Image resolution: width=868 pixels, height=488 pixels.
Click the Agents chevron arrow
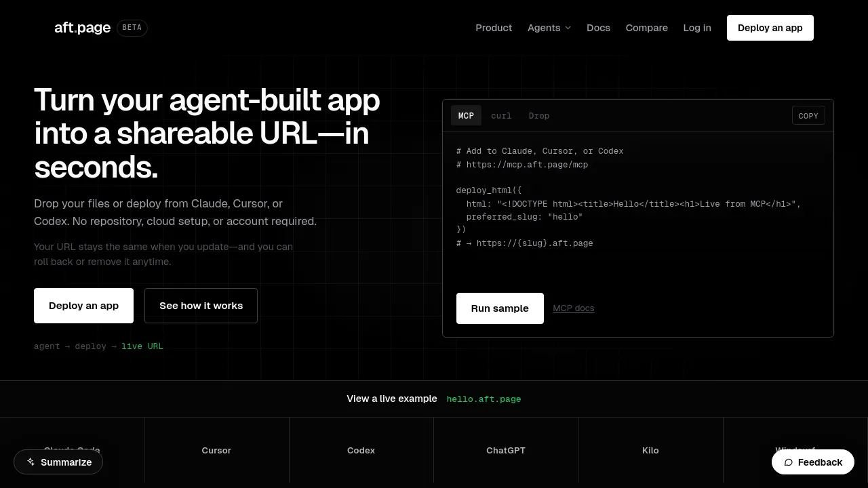pos(568,28)
